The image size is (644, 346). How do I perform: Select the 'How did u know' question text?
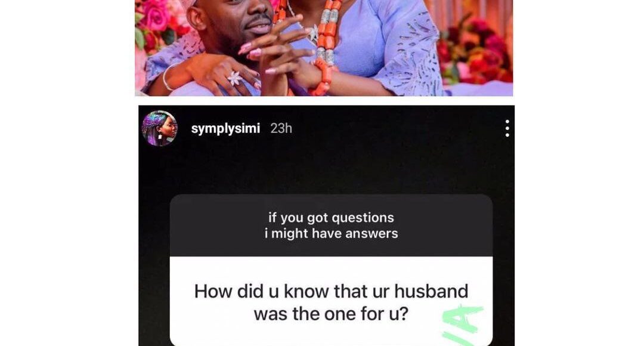coord(331,302)
